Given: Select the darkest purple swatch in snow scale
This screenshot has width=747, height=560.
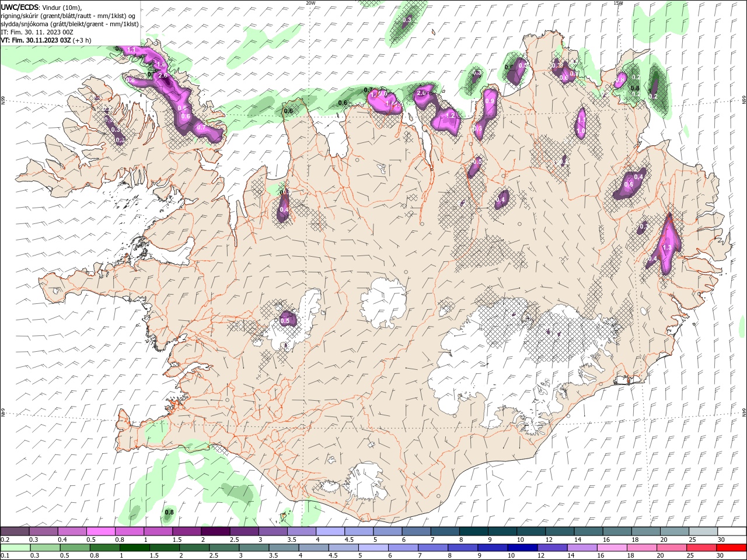Looking at the screenshot, I should (215, 531).
